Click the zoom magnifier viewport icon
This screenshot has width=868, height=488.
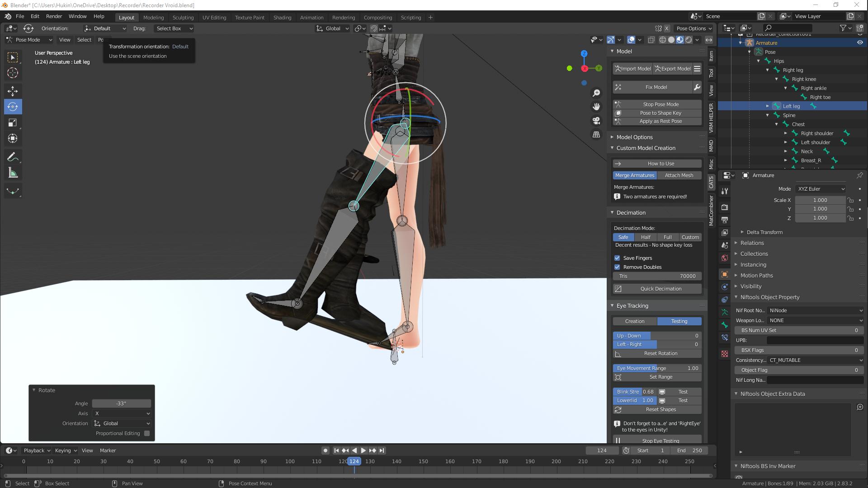596,93
